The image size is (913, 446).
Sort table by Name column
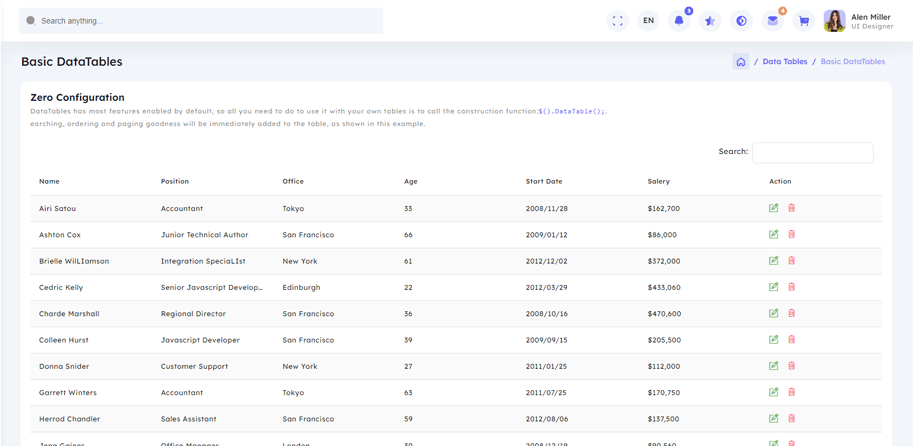tap(49, 182)
